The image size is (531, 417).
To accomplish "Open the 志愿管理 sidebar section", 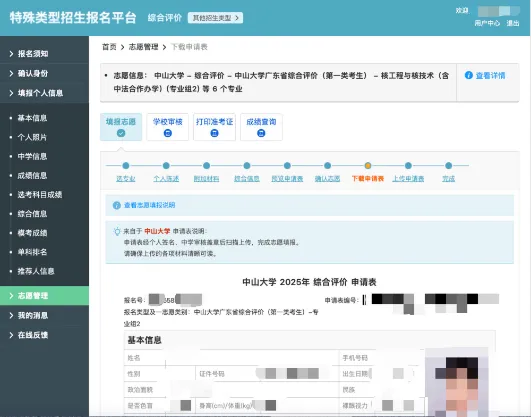I will (x=44, y=295).
